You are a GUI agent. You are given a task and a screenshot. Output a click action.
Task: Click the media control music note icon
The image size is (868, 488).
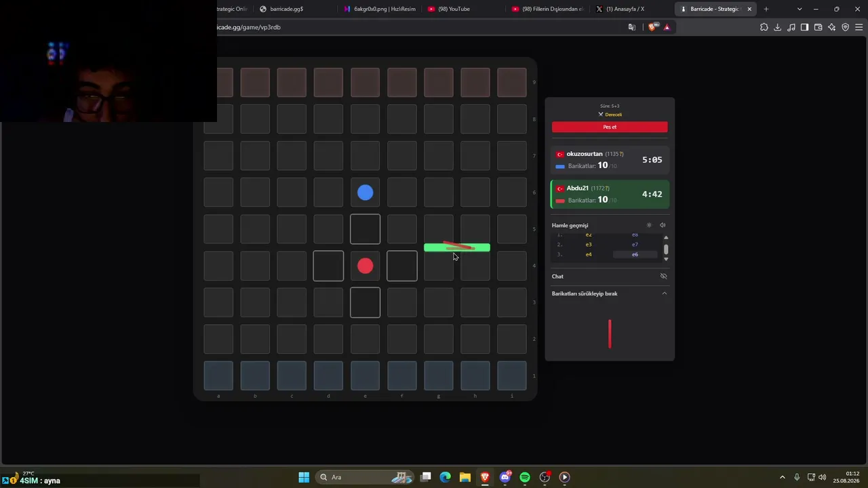click(x=791, y=27)
